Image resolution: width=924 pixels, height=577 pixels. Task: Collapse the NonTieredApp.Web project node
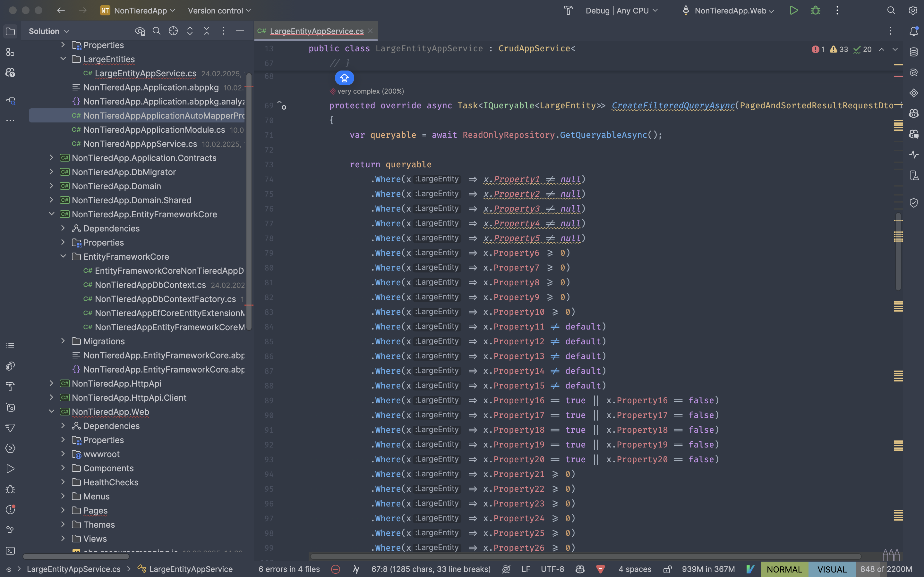[52, 411]
